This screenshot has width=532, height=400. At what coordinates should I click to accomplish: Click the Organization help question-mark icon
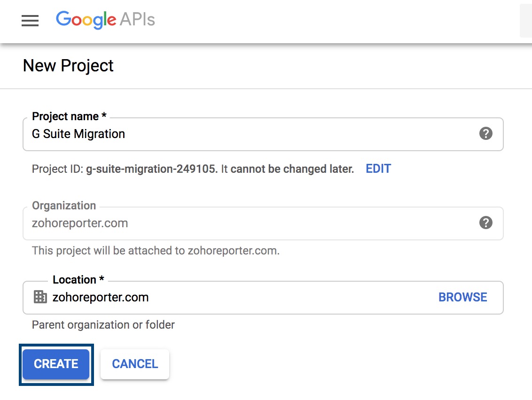[x=485, y=223]
